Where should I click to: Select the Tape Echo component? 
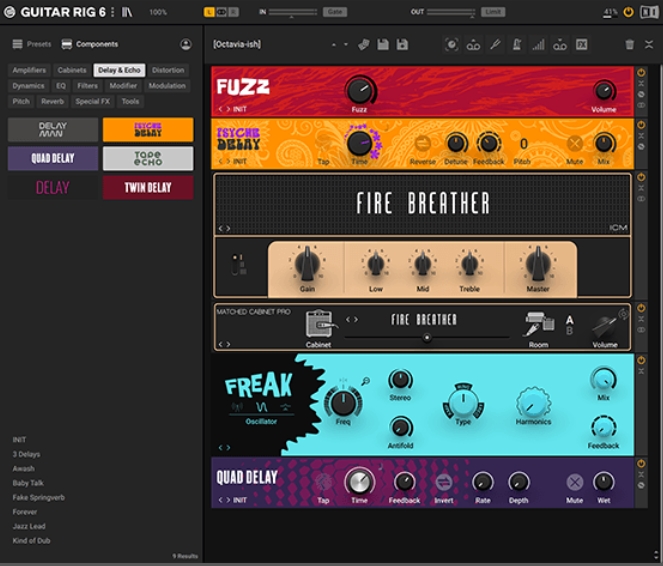[148, 159]
